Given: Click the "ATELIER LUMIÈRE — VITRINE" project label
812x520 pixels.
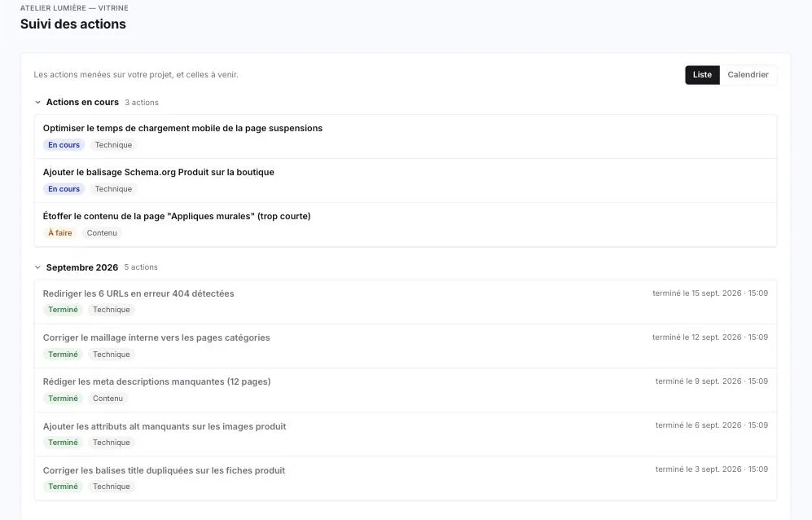Looking at the screenshot, I should [74, 8].
